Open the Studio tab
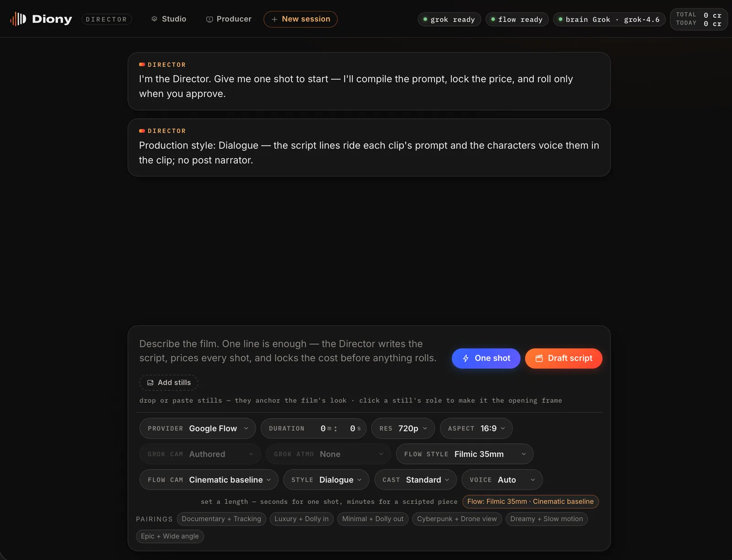The width and height of the screenshot is (732, 560). tap(169, 19)
